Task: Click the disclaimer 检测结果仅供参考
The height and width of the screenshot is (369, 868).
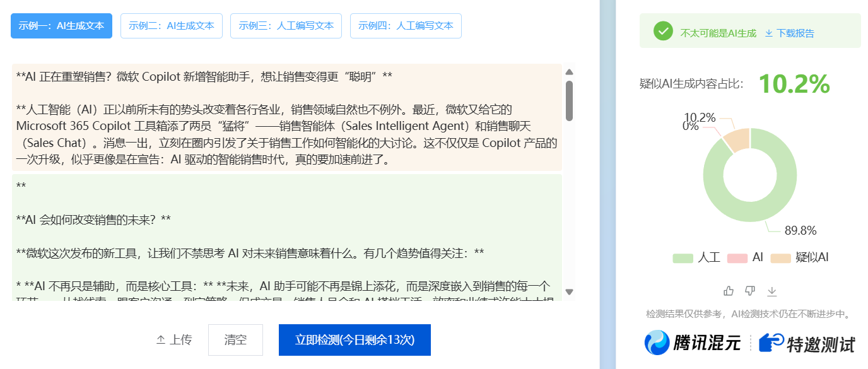Action: (x=748, y=314)
